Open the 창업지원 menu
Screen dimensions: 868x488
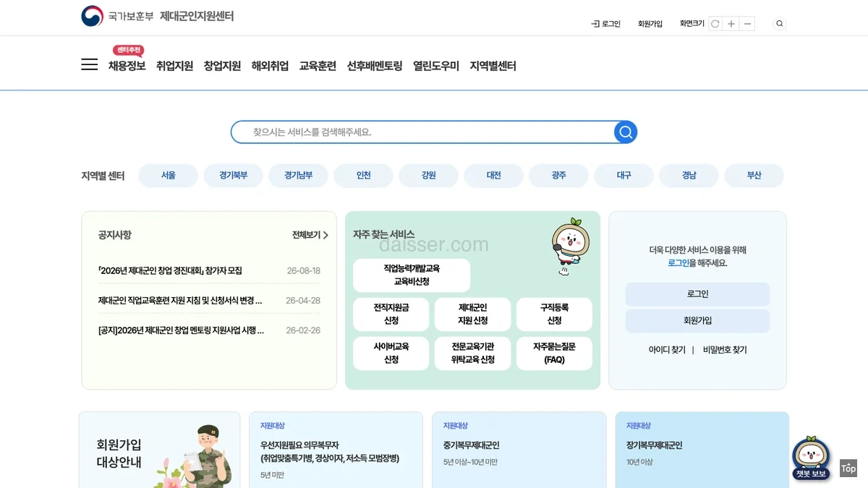[x=223, y=66]
